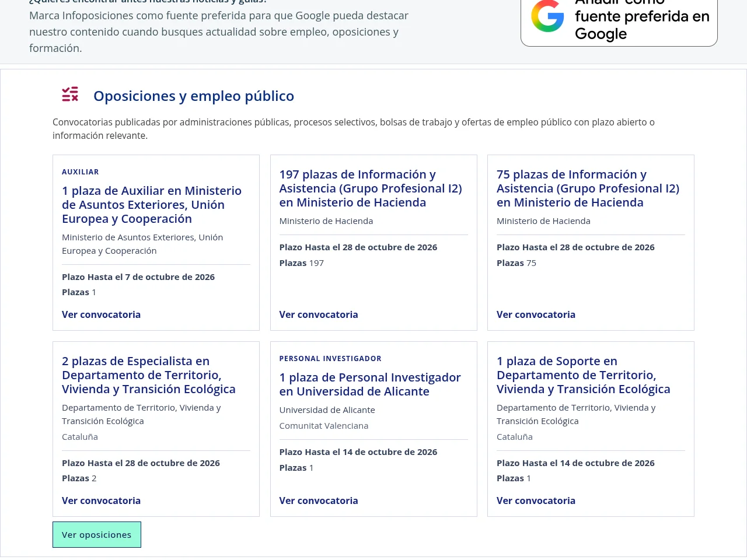Ver convocatoria for the 75 plazas listing
The height and width of the screenshot is (560, 747).
tap(536, 314)
